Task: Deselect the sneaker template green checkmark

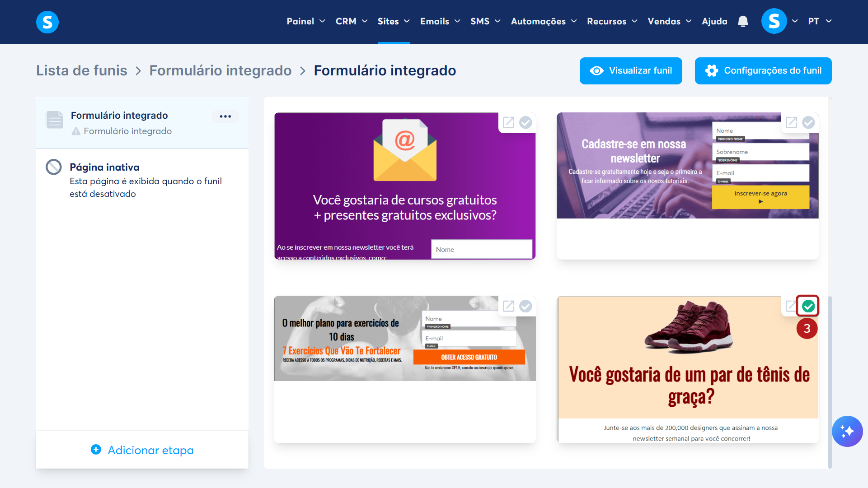Action: tap(808, 306)
